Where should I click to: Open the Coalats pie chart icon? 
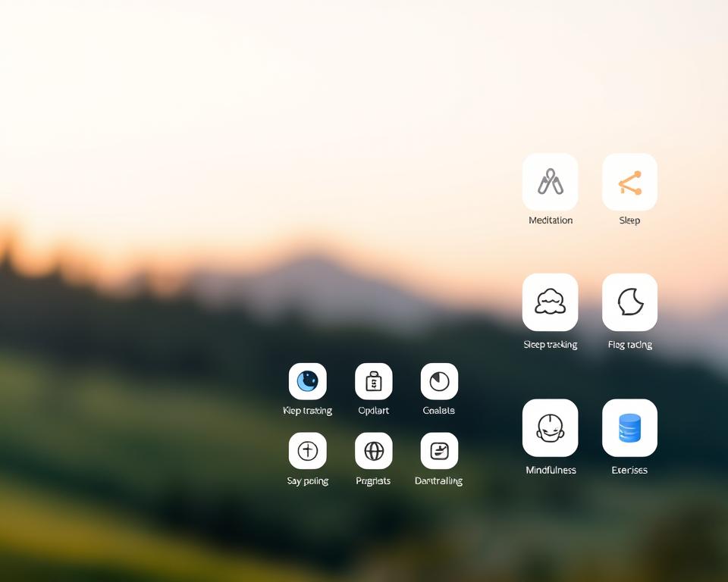point(439,381)
